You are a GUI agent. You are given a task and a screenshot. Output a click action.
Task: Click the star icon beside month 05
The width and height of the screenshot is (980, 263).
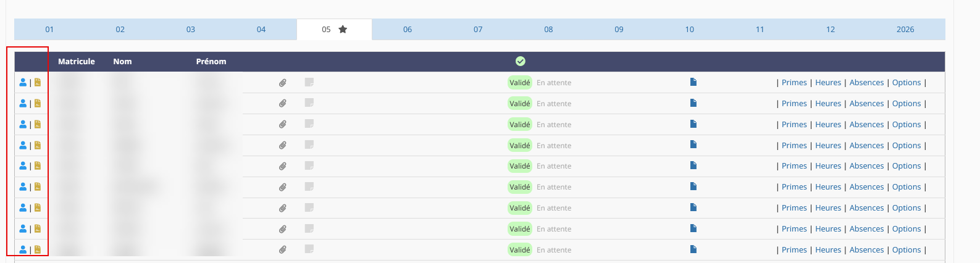(343, 29)
